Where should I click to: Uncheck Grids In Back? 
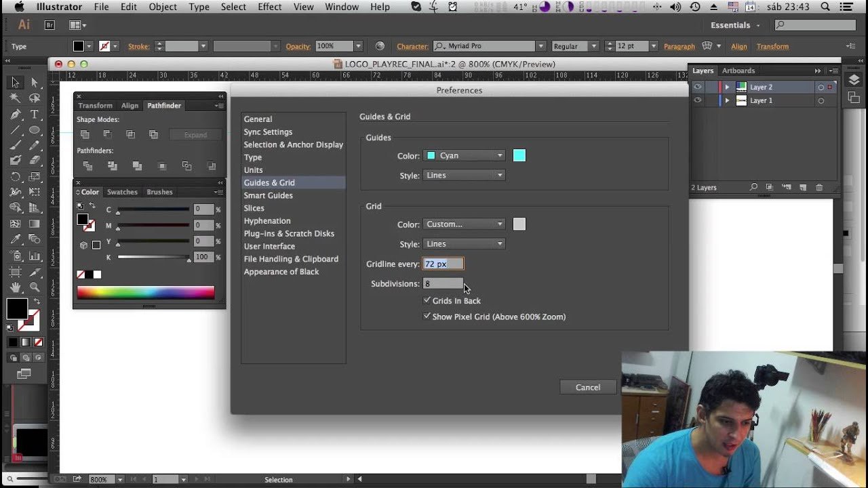click(427, 300)
